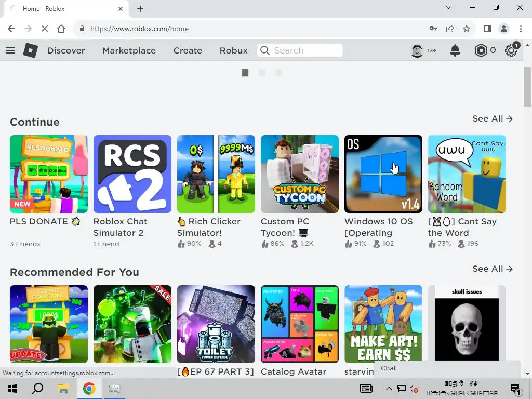Image resolution: width=532 pixels, height=399 pixels.
Task: Open File Explorer from taskbar
Action: point(63,389)
